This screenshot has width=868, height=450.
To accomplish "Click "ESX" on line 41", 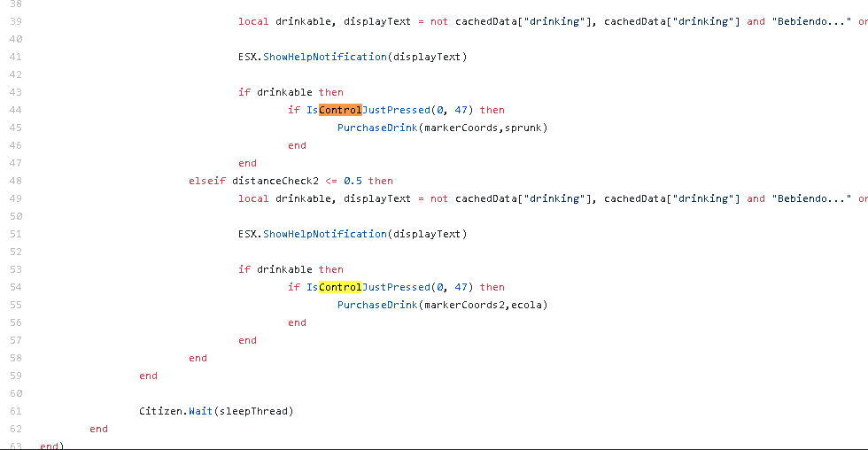I will point(247,57).
